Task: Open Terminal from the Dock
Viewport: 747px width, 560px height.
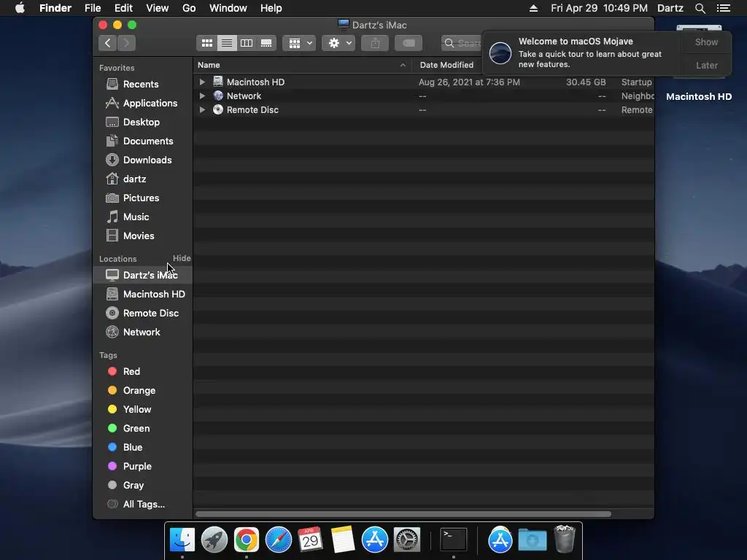Action: pos(453,540)
